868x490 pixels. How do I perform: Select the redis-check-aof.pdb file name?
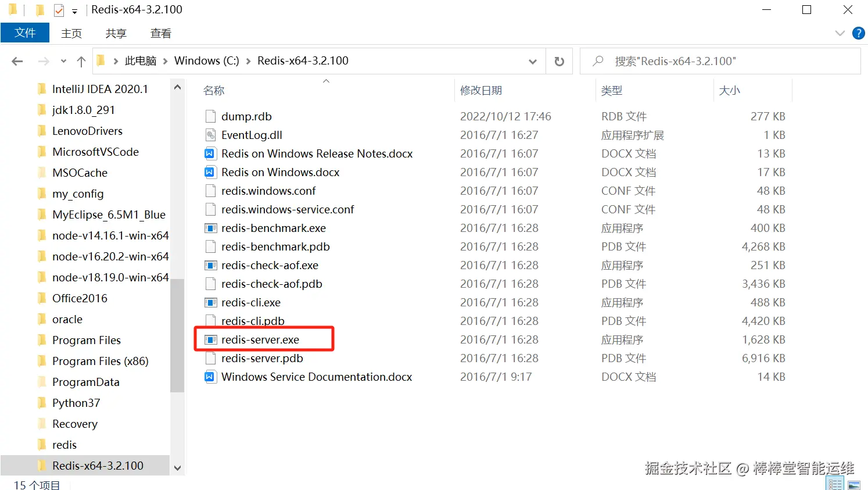click(x=271, y=284)
